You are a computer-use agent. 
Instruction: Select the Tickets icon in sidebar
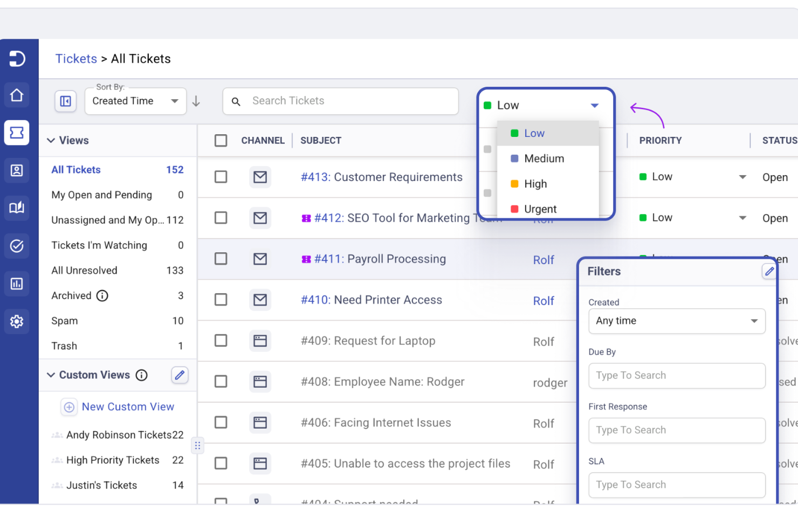click(x=17, y=133)
